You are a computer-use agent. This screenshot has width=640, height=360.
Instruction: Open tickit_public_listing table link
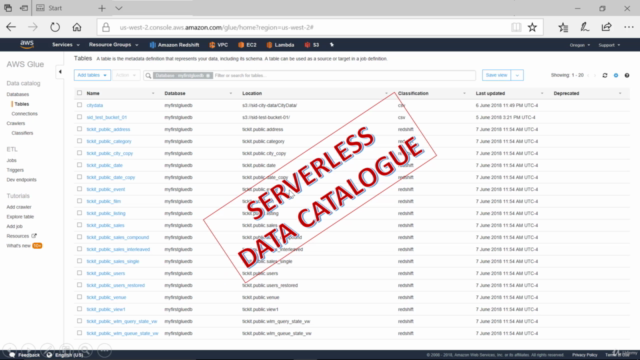point(106,213)
